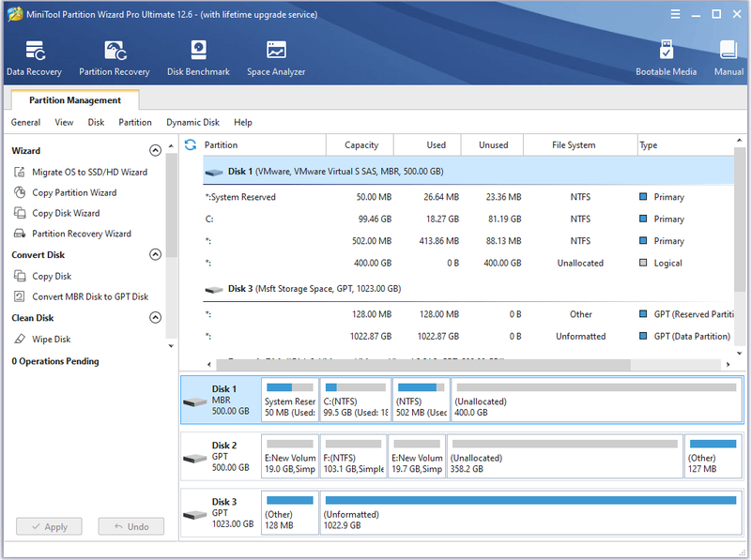Screen dimensions: 751x560
Task: Collapse the Clean Disk section
Action: point(155,317)
